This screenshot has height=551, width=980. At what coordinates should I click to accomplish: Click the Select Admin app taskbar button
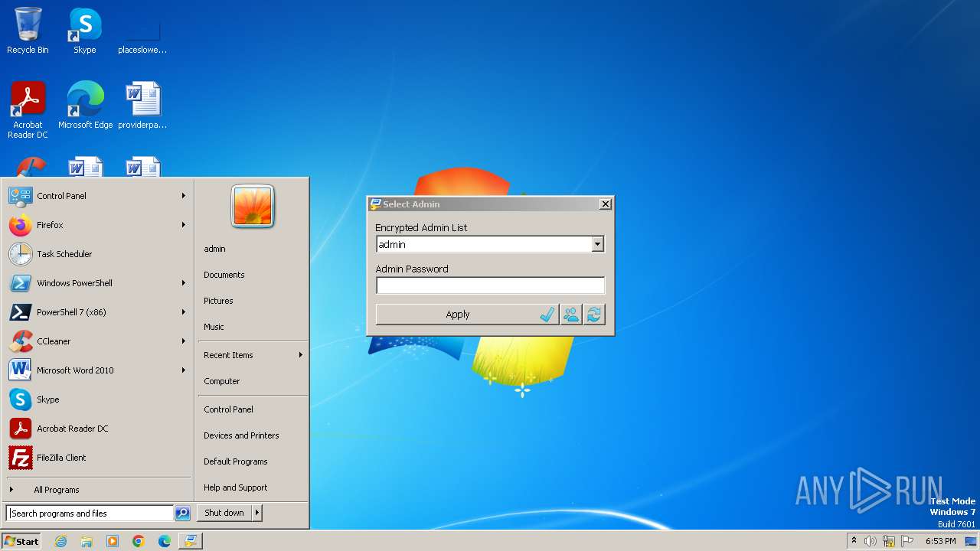191,541
